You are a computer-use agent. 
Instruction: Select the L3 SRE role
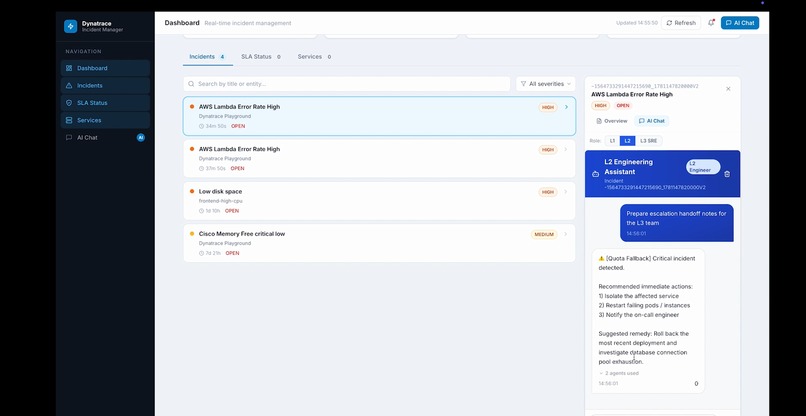[x=649, y=141]
